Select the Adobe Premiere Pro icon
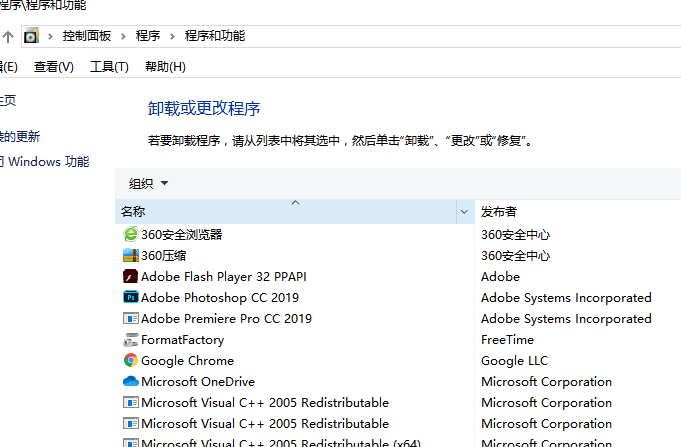The image size is (681, 447). 130,318
